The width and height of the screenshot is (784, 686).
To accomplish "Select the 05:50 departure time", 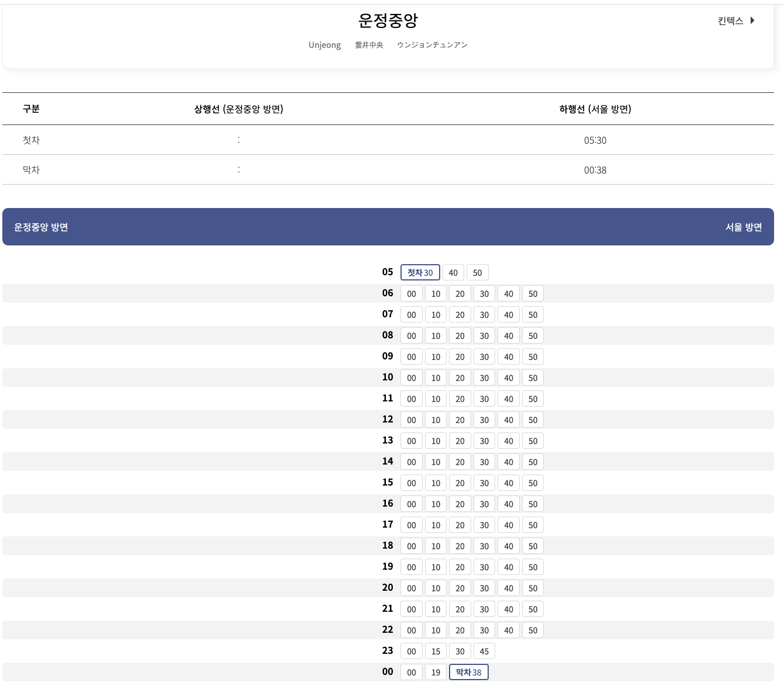I will (477, 272).
